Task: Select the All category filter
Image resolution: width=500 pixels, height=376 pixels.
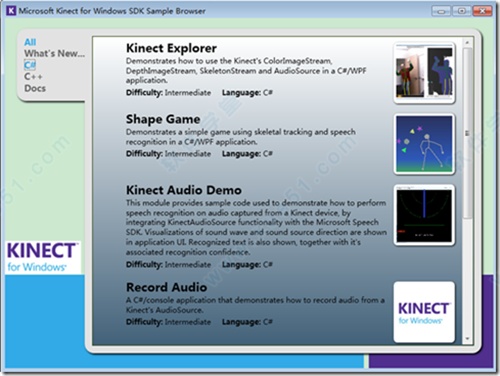Action: point(30,42)
